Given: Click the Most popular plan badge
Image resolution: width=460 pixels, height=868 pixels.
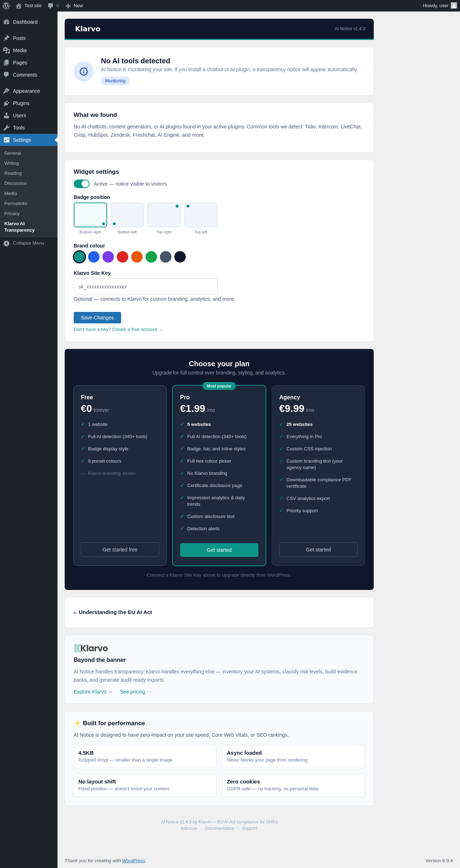Looking at the screenshot, I should click(219, 386).
